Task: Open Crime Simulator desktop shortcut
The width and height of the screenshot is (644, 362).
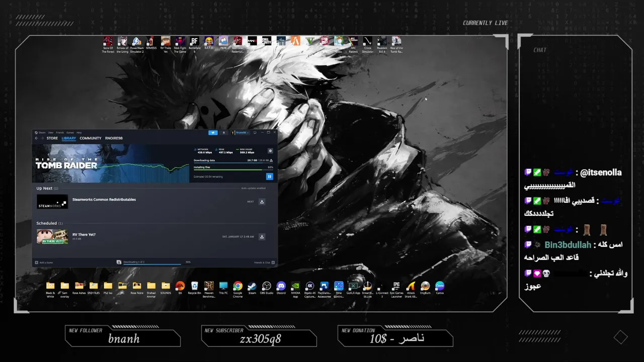Action: tap(368, 45)
